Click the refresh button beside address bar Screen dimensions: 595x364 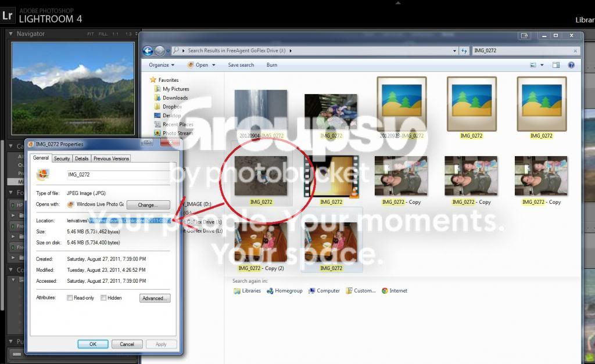tap(464, 51)
